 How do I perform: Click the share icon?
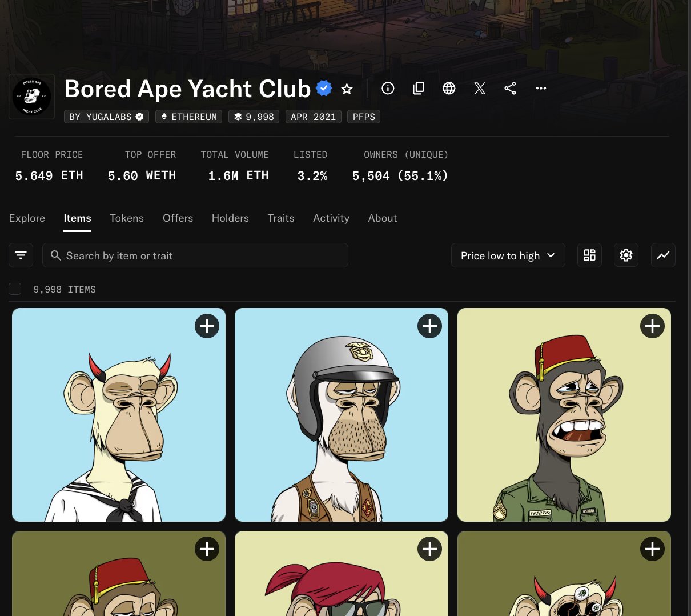point(510,88)
